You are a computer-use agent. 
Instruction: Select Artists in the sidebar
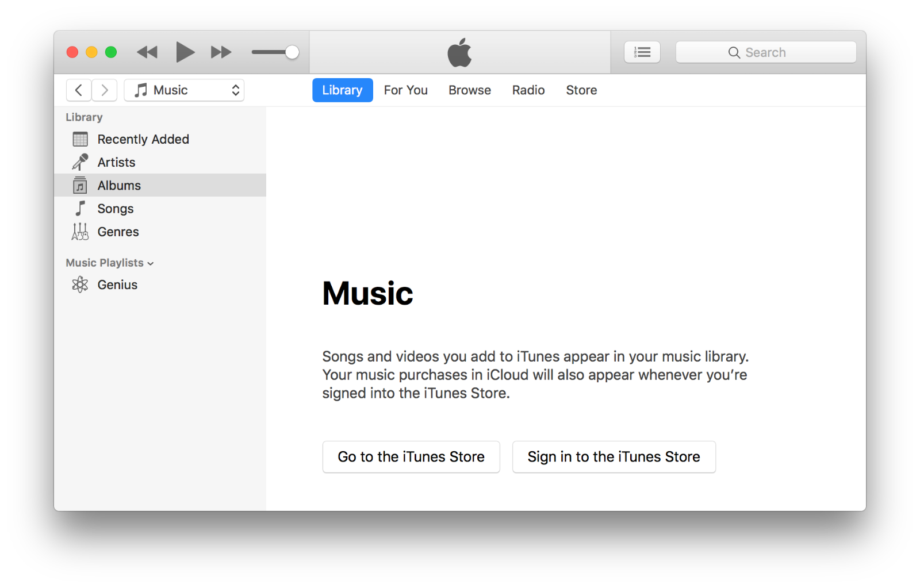[160, 162]
